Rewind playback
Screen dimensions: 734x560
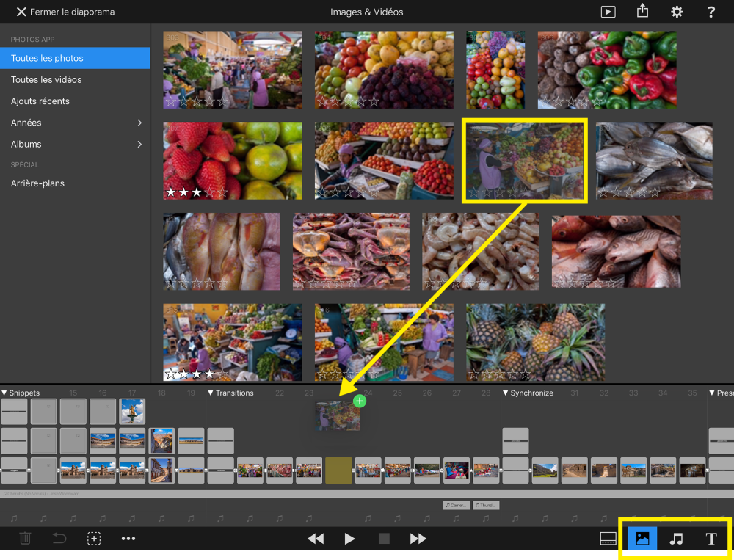pyautogui.click(x=316, y=539)
